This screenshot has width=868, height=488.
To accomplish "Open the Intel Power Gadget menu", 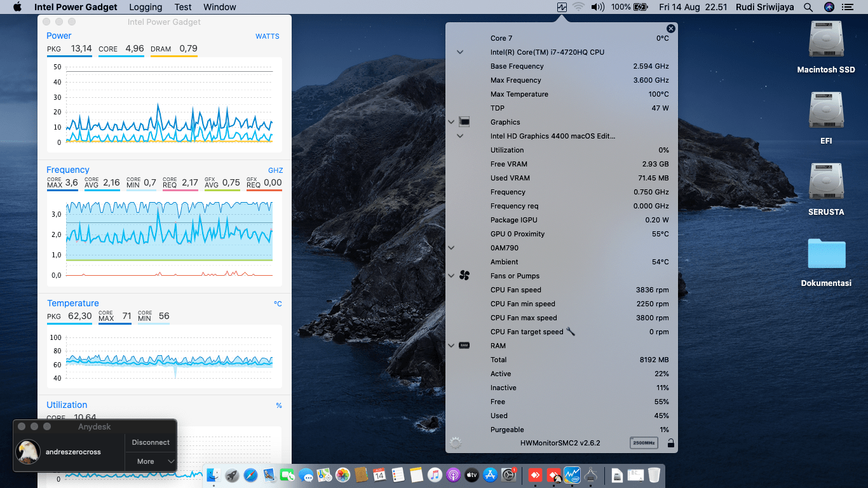I will pos(76,7).
